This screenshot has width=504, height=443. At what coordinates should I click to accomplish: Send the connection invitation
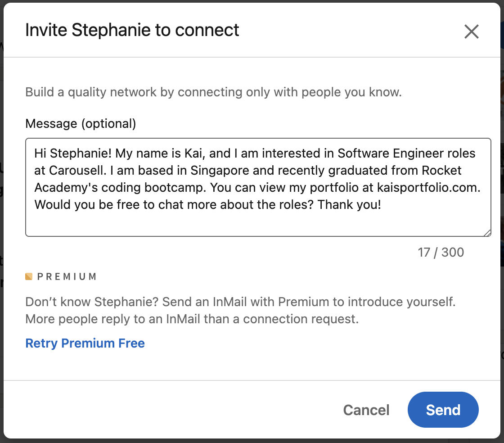[443, 410]
